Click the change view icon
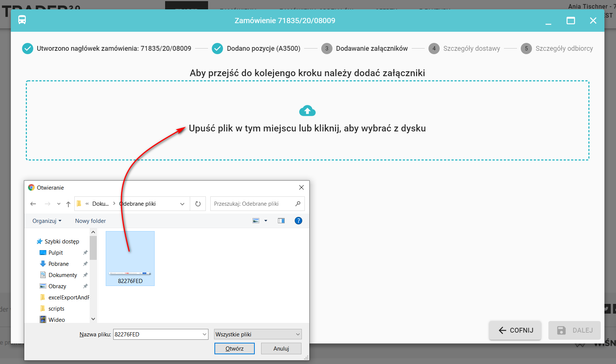This screenshot has height=364, width=616. click(x=256, y=221)
